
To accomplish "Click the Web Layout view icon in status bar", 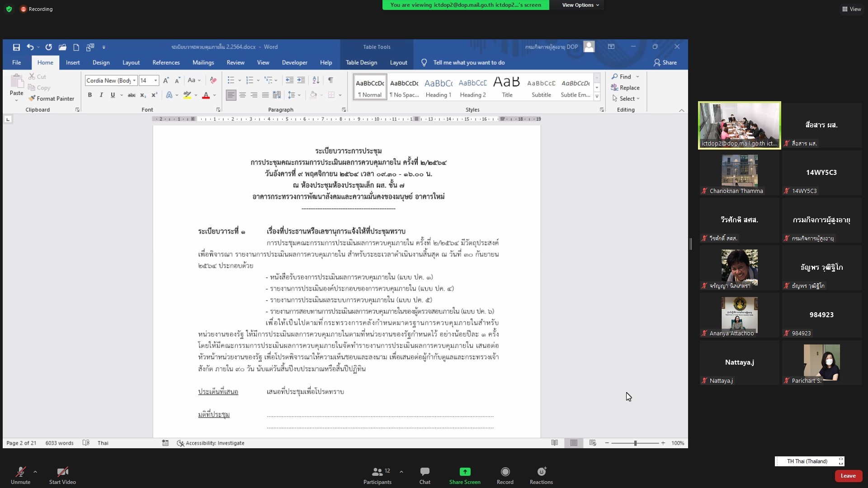I will click(x=593, y=443).
